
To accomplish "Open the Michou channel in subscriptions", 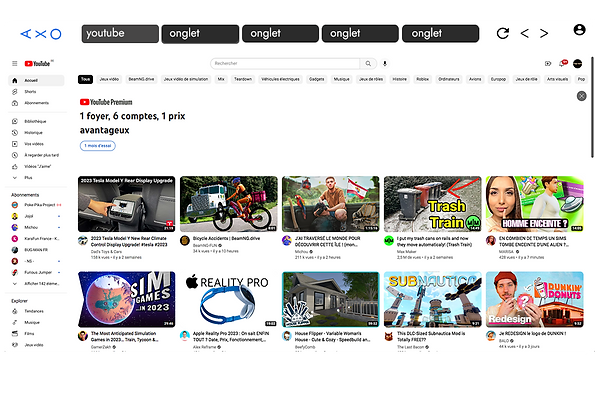I will click(x=36, y=227).
